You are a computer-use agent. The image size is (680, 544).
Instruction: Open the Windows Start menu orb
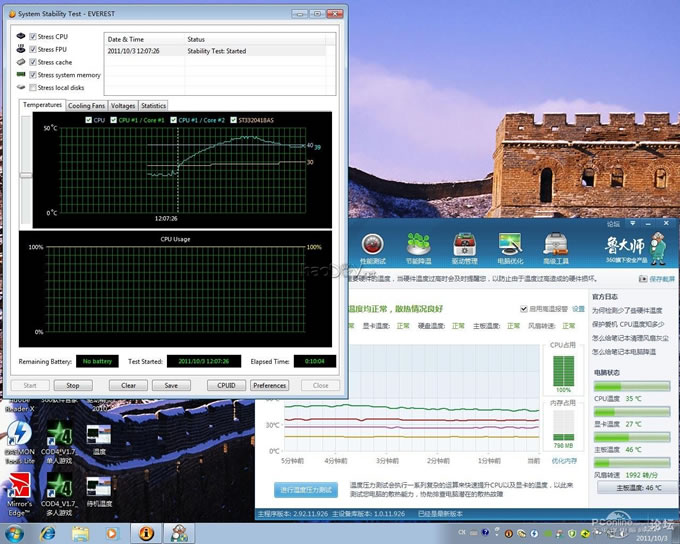[x=14, y=532]
